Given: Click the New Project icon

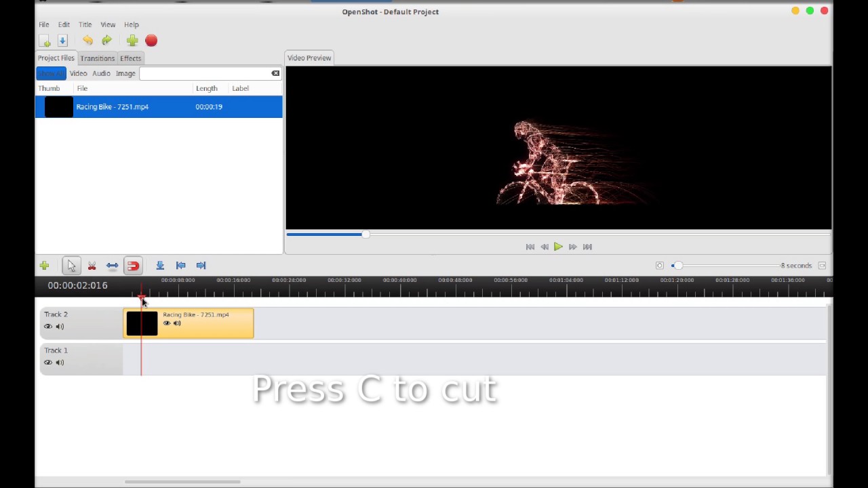Looking at the screenshot, I should tap(45, 41).
